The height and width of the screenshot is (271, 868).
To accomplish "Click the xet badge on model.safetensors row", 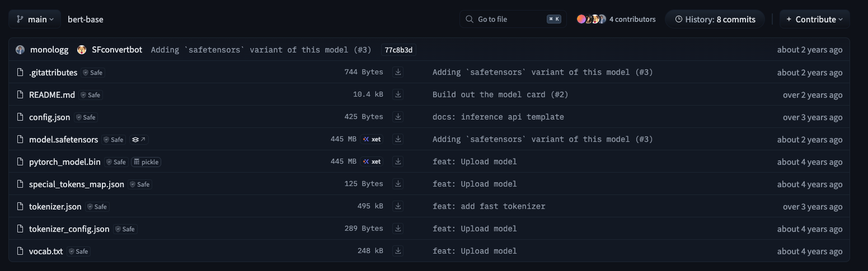I will pyautogui.click(x=372, y=139).
